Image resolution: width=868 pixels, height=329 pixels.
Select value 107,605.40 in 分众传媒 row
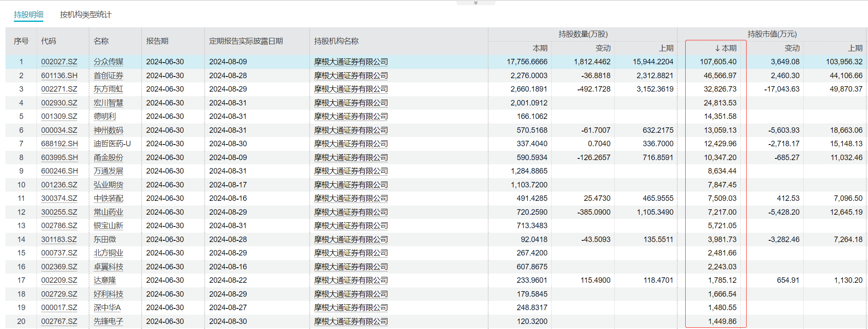pos(718,62)
